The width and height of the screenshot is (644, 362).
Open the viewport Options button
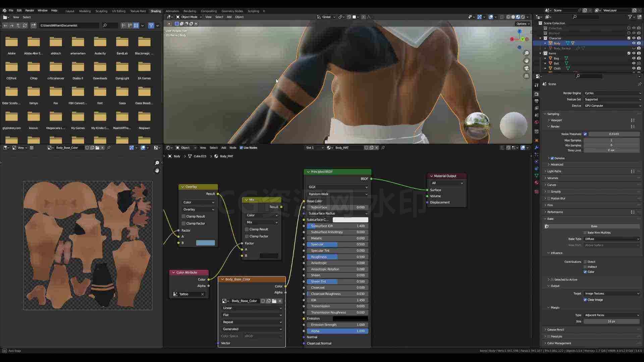[x=523, y=24]
